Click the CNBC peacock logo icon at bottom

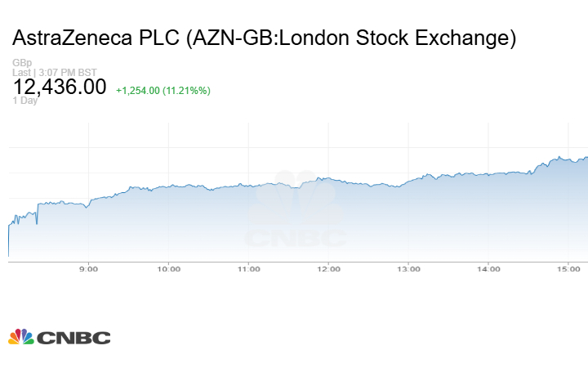[x=21, y=337]
